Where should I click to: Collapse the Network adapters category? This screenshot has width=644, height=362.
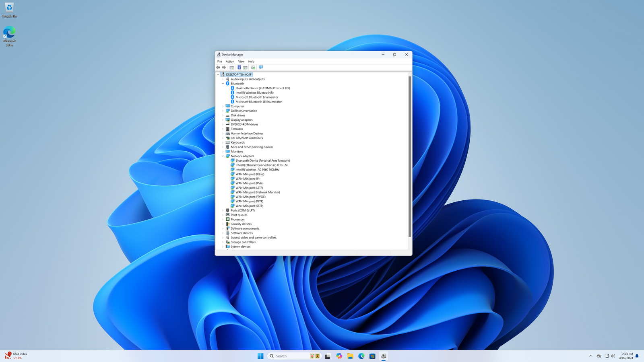(x=223, y=156)
